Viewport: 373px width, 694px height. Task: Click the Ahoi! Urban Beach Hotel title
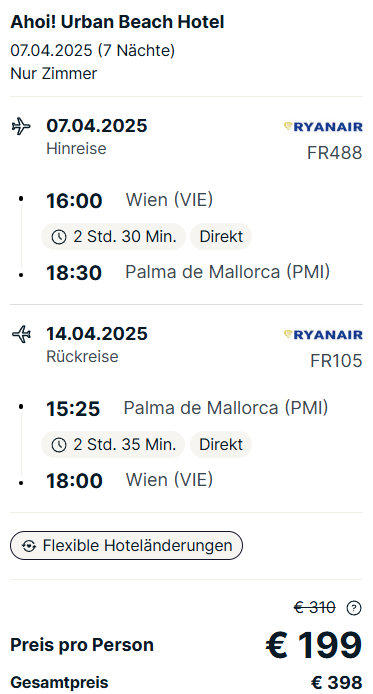coord(117,22)
